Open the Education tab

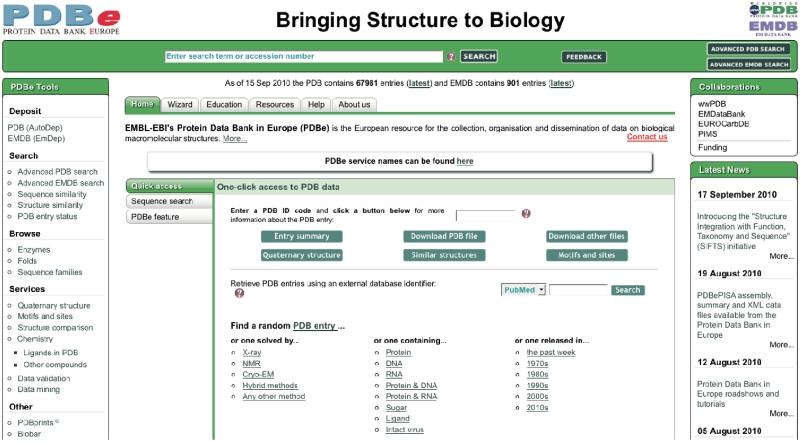(x=224, y=105)
